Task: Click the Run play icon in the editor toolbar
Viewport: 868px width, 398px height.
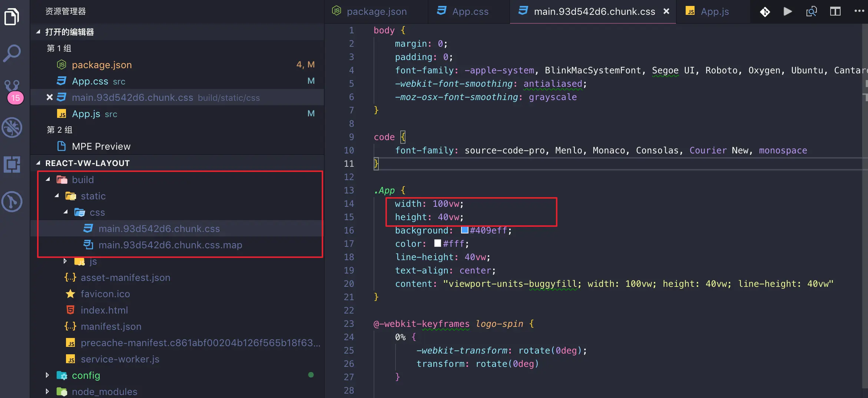Action: [788, 11]
